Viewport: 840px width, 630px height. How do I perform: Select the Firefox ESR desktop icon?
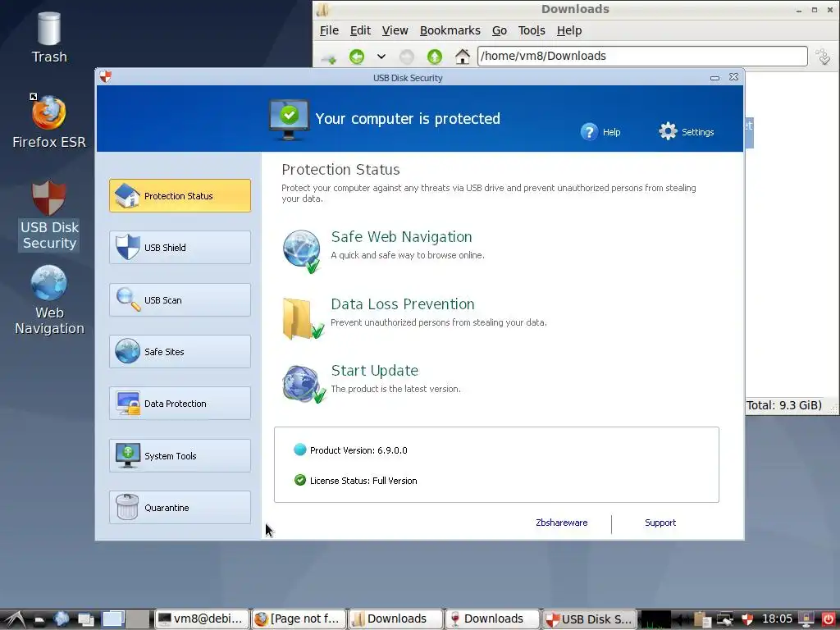click(48, 121)
